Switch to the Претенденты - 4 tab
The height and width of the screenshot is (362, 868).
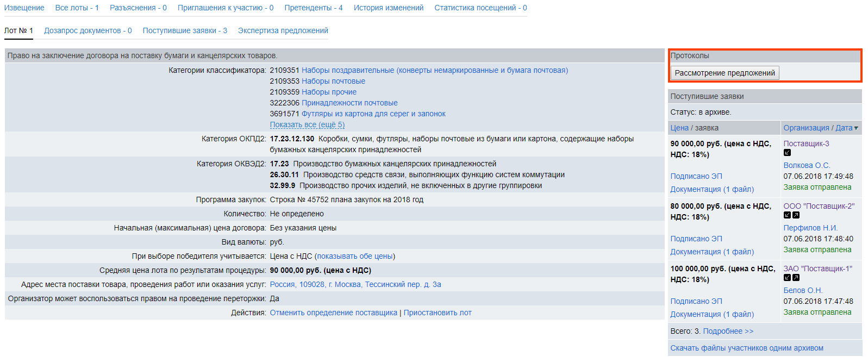(x=313, y=8)
